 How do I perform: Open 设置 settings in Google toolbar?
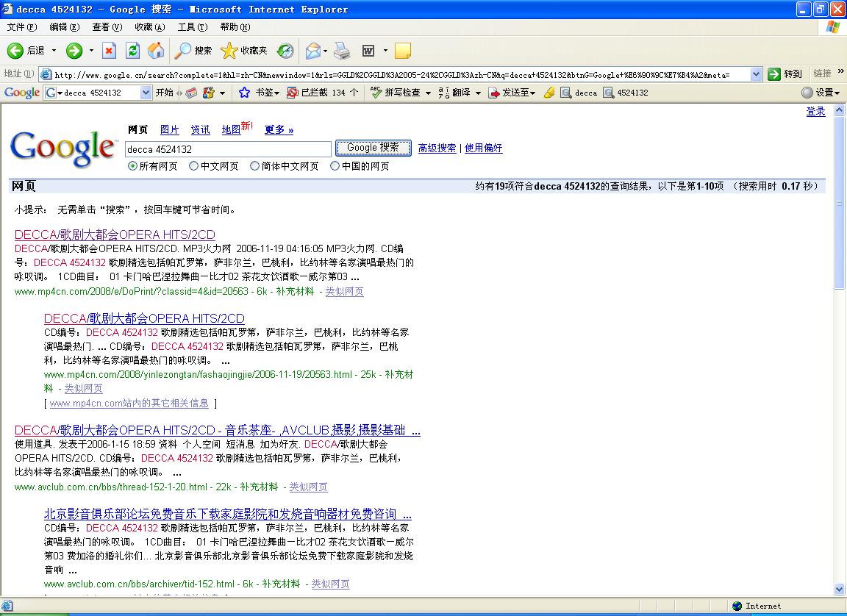821,93
